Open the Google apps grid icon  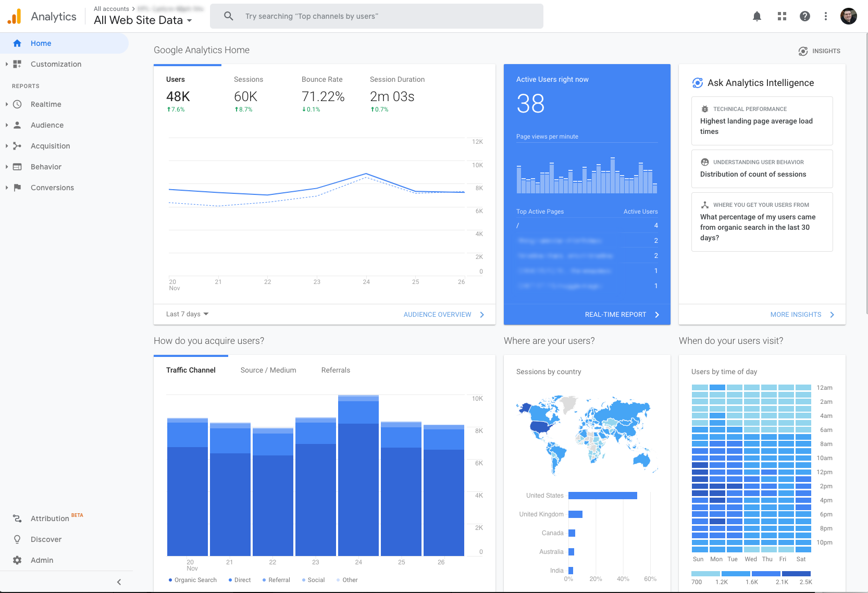coord(782,16)
